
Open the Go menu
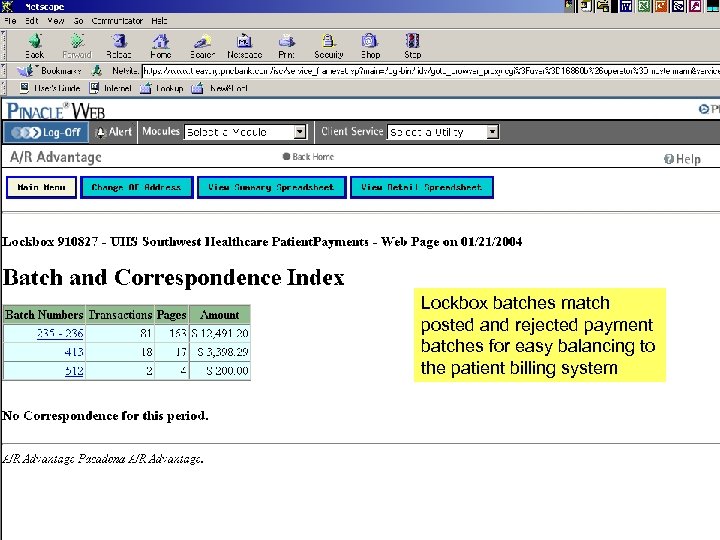78,21
